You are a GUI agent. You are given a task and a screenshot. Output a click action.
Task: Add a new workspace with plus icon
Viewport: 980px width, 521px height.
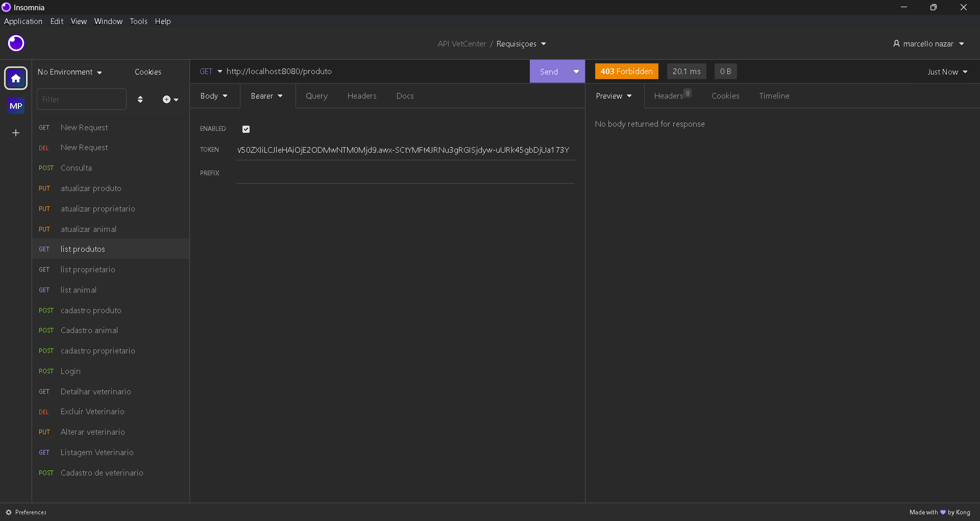tap(16, 133)
